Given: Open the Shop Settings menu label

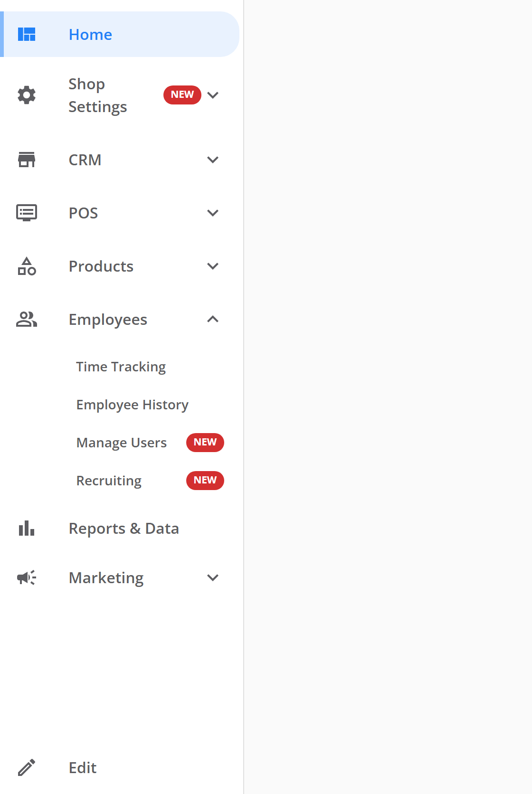Looking at the screenshot, I should coord(98,95).
